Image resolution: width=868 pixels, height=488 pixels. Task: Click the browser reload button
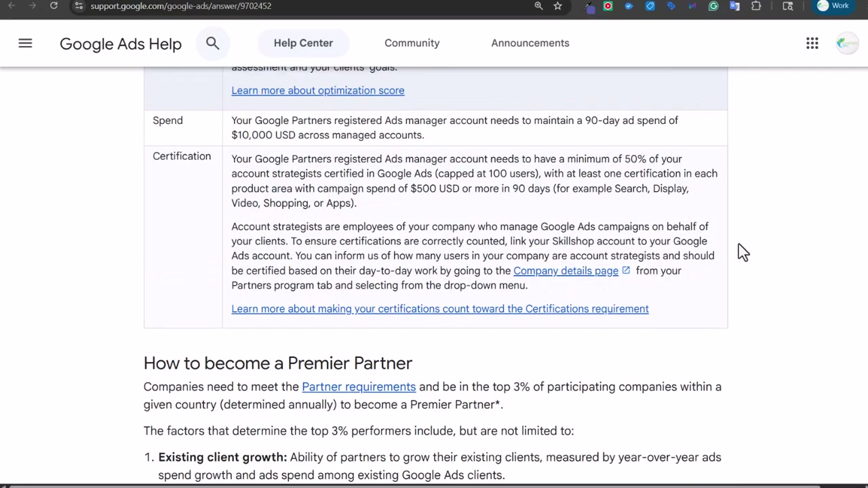coord(54,5)
